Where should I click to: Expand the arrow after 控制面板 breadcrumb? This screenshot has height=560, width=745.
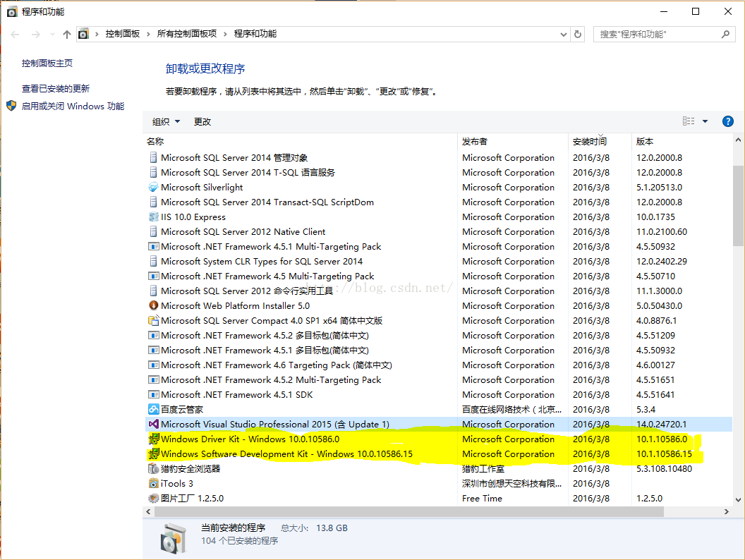click(148, 34)
